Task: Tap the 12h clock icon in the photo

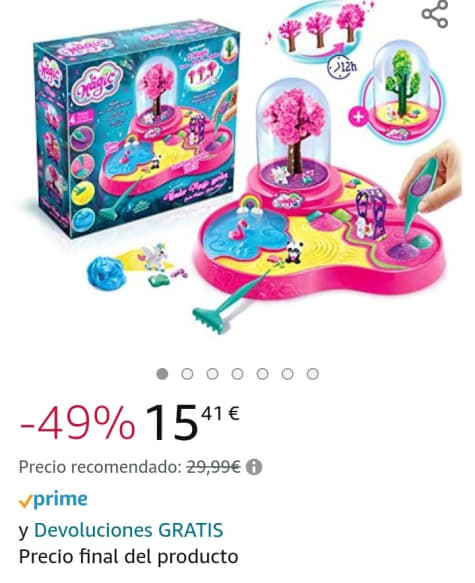Action: (x=342, y=67)
